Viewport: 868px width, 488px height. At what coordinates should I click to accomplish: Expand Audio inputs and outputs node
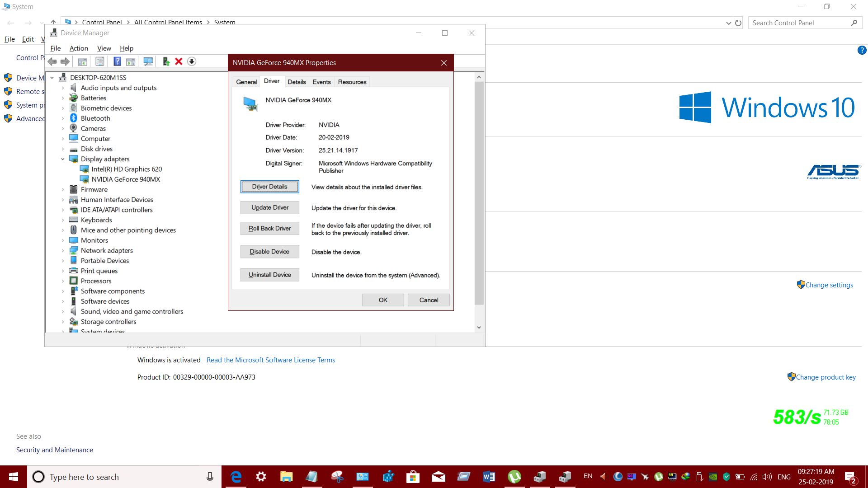point(63,88)
